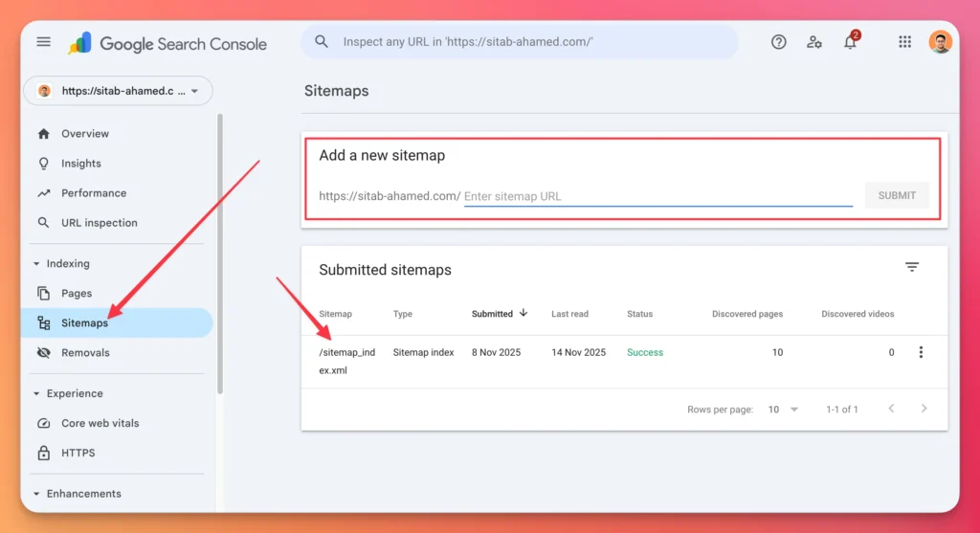Image resolution: width=980 pixels, height=533 pixels.
Task: Open users and settings icon
Action: [813, 42]
